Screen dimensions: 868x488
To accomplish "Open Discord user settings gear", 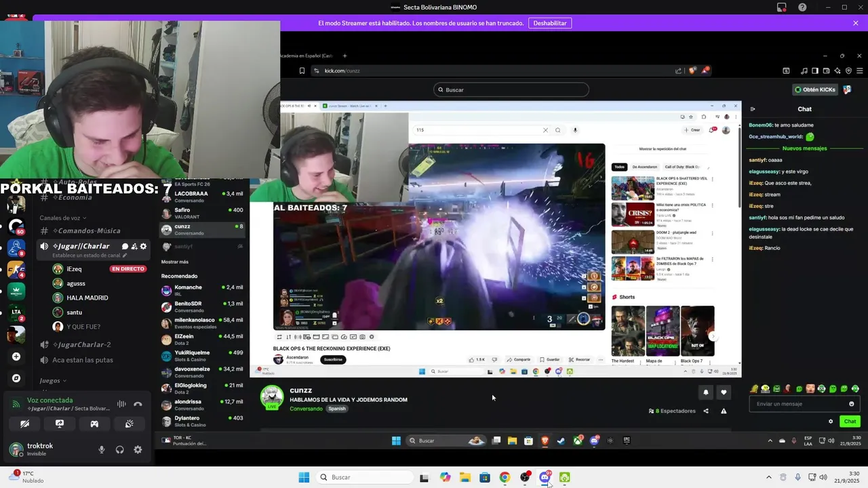I will tap(138, 449).
